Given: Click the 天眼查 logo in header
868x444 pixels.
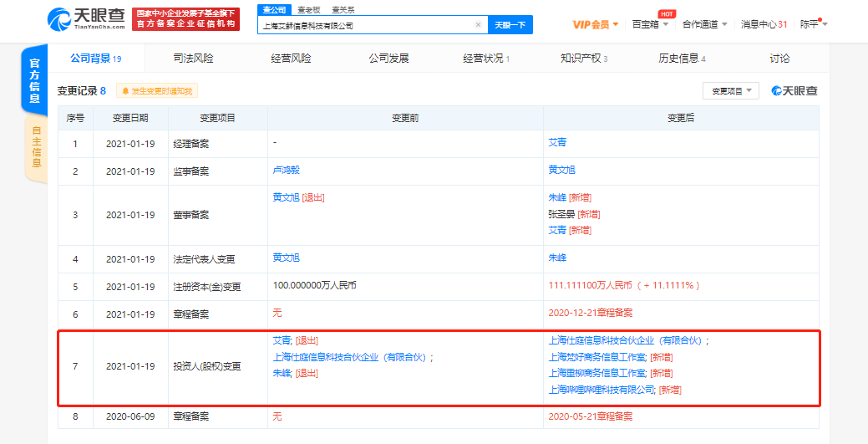Looking at the screenshot, I should [x=86, y=18].
